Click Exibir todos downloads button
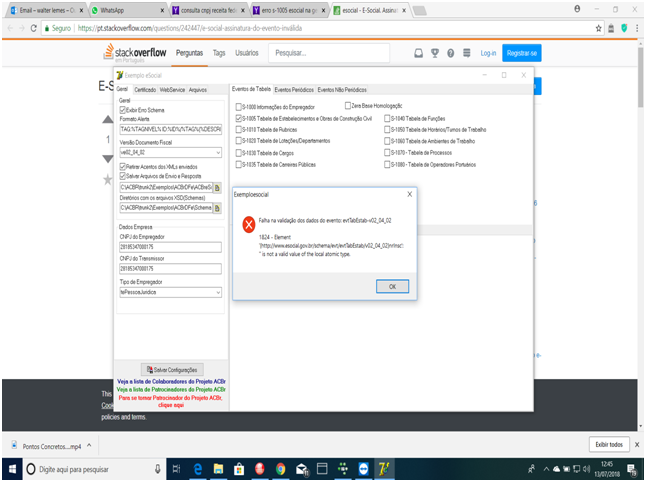 (x=609, y=445)
